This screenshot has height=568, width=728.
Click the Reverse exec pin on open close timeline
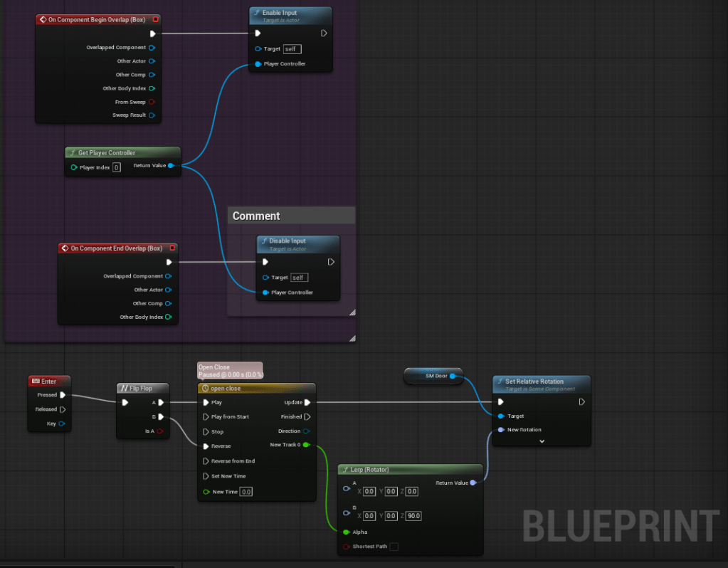(x=206, y=446)
